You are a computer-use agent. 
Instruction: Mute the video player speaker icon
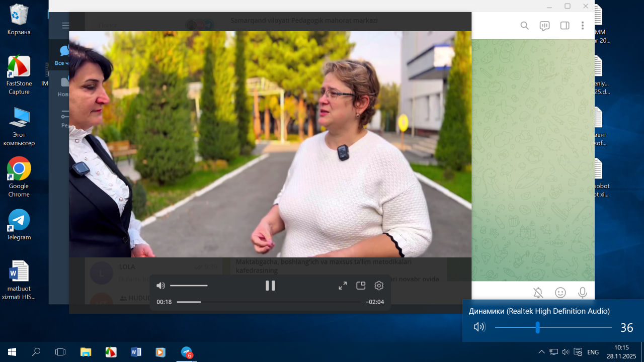(160, 286)
